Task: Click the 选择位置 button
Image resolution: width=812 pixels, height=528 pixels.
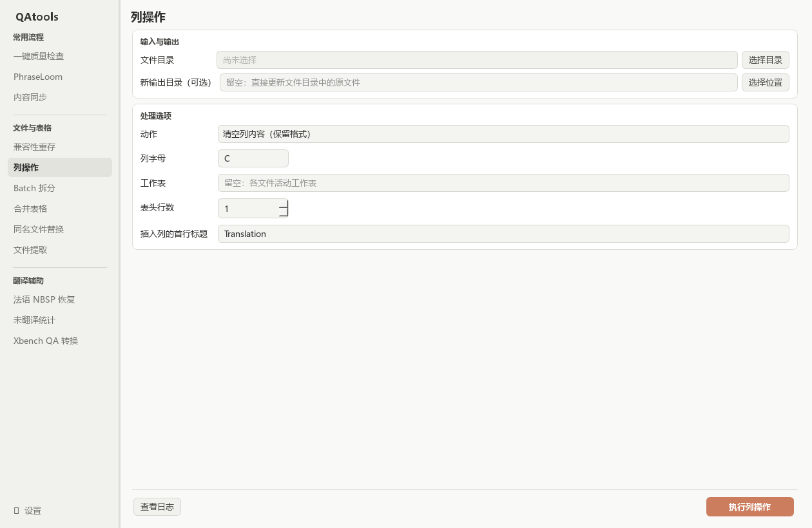Action: pyautogui.click(x=766, y=82)
